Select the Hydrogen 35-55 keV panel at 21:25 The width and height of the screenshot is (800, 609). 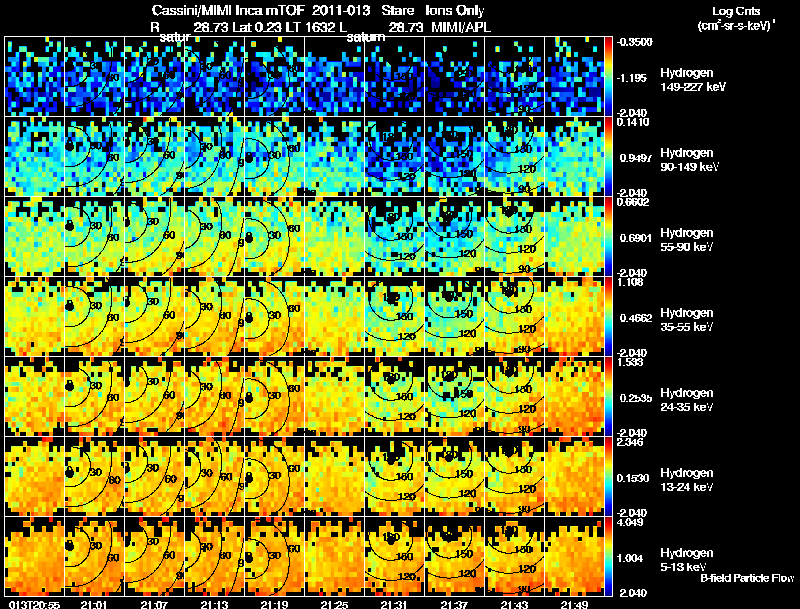coord(335,317)
